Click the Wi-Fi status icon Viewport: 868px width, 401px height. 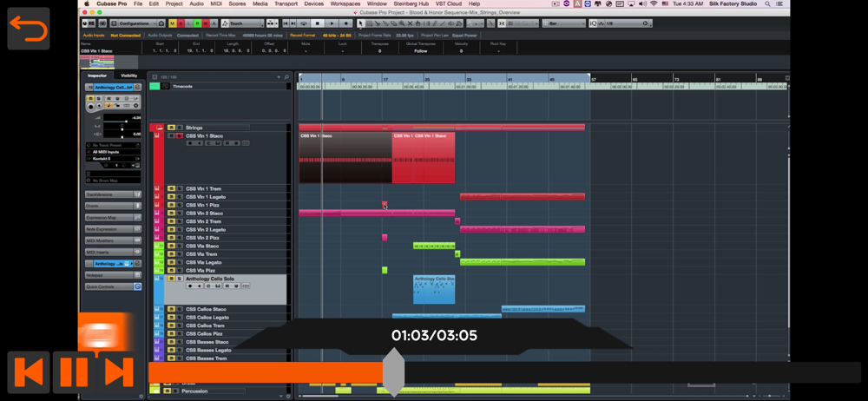click(x=654, y=3)
